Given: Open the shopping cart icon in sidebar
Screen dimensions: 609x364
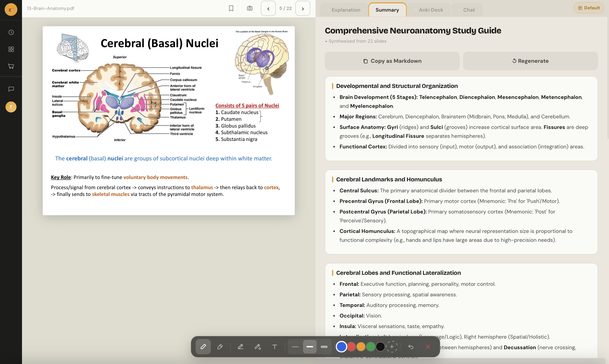Looking at the screenshot, I should click(11, 66).
